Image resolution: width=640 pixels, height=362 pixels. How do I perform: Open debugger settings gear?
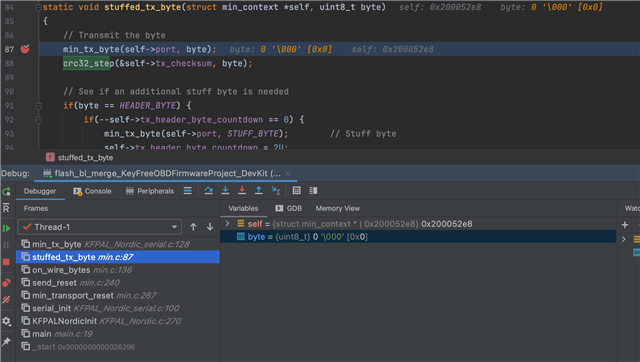(x=6, y=321)
